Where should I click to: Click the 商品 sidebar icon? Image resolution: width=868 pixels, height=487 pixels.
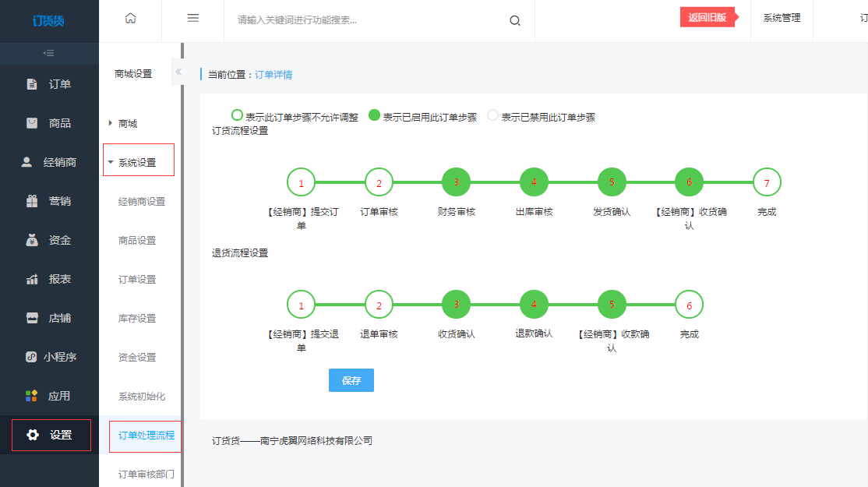click(x=32, y=123)
